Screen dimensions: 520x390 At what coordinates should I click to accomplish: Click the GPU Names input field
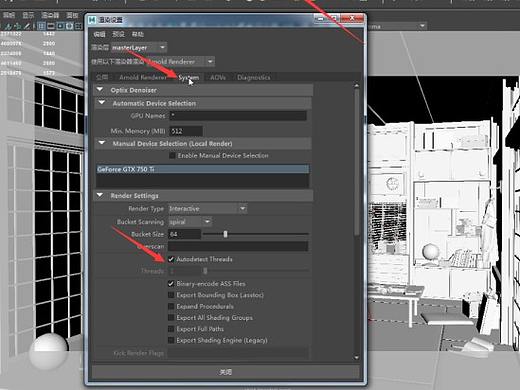coord(238,116)
